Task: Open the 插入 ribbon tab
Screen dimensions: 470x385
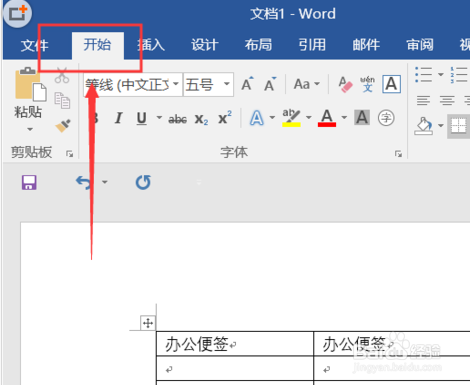Action: coord(151,45)
